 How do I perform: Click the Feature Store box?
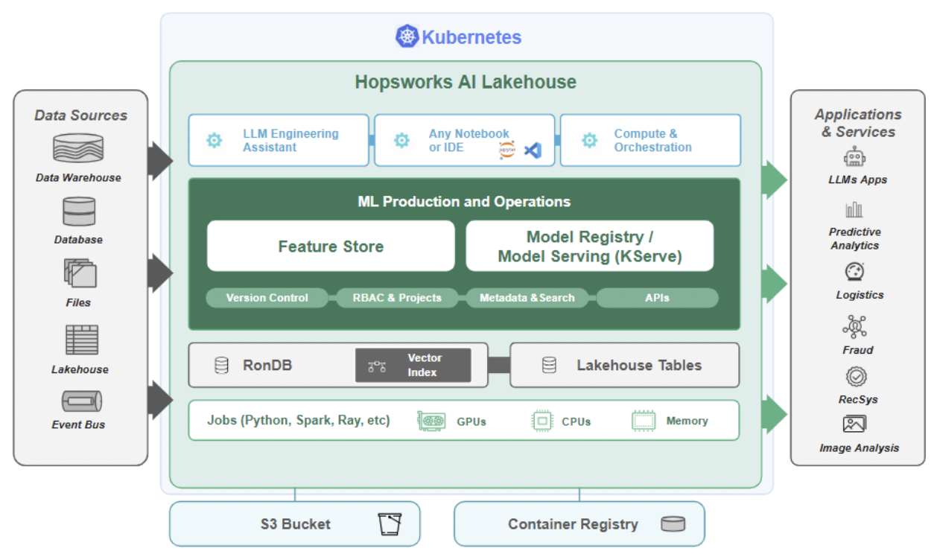pos(331,246)
